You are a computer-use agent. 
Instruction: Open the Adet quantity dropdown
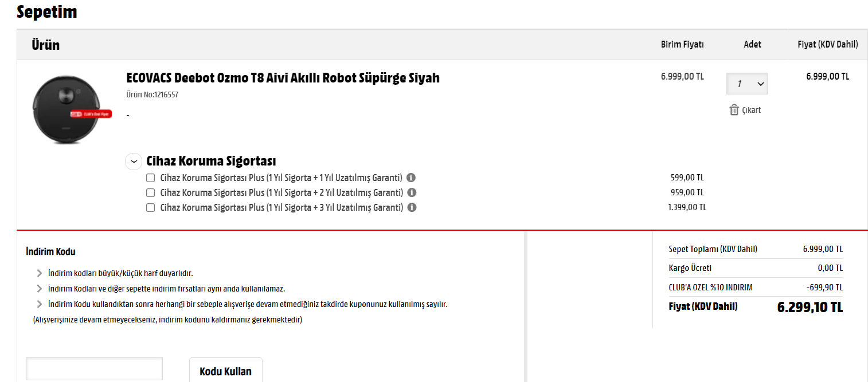tap(747, 84)
